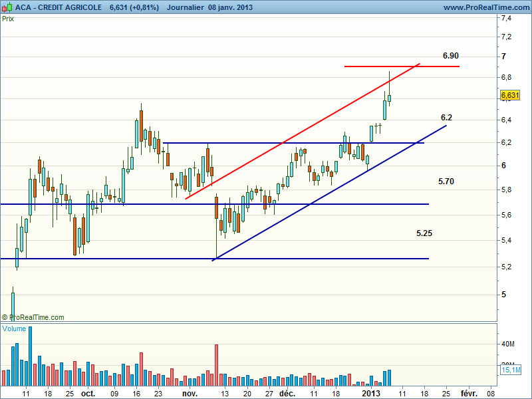Image resolution: width=532 pixels, height=399 pixels.
Task: Click the 7,4 price axis label
Action: pyautogui.click(x=507, y=18)
